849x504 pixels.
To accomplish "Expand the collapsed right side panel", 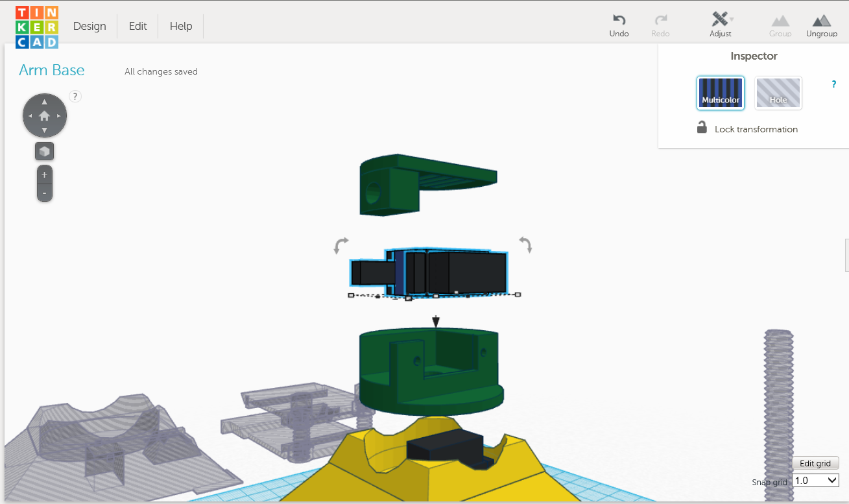I will (846, 255).
